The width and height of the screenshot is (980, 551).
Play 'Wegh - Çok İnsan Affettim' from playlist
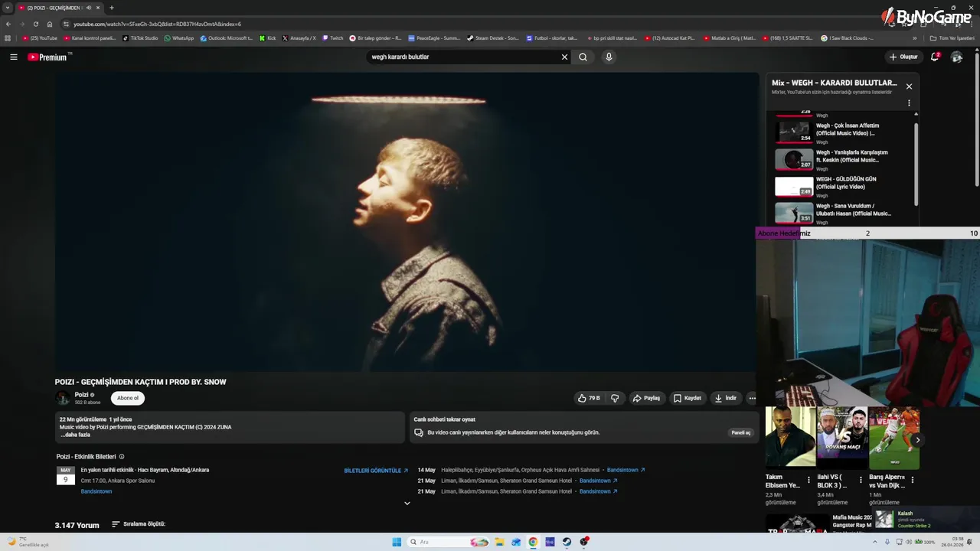point(841,132)
